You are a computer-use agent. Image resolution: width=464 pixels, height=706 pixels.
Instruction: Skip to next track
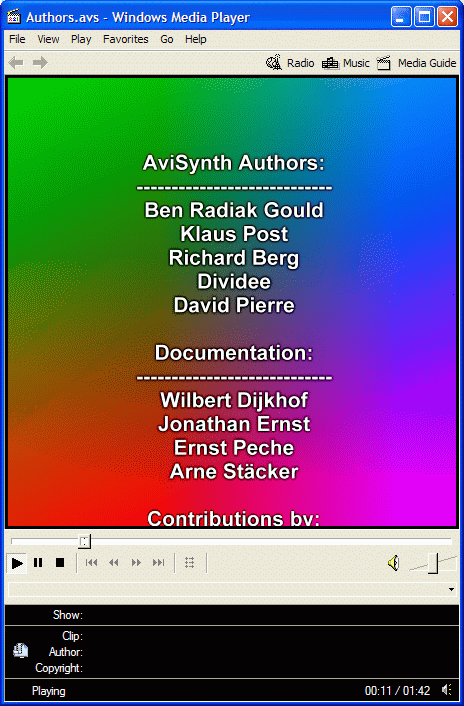pyautogui.click(x=158, y=562)
